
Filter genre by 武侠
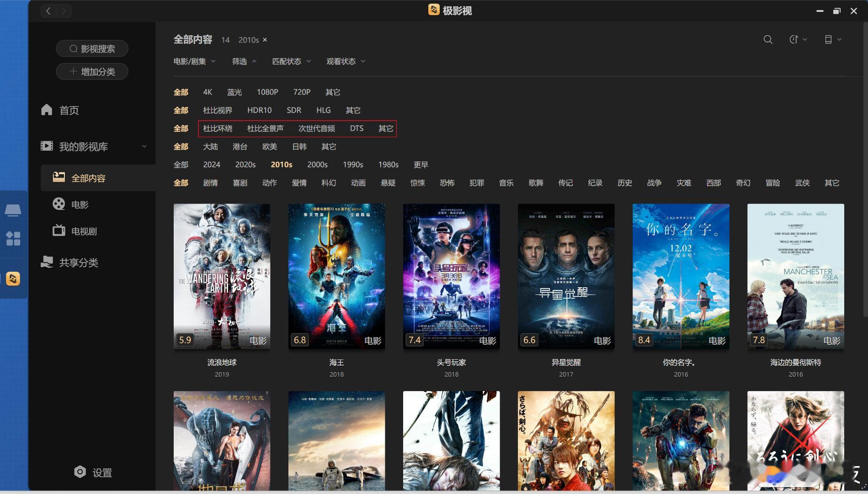tap(802, 183)
